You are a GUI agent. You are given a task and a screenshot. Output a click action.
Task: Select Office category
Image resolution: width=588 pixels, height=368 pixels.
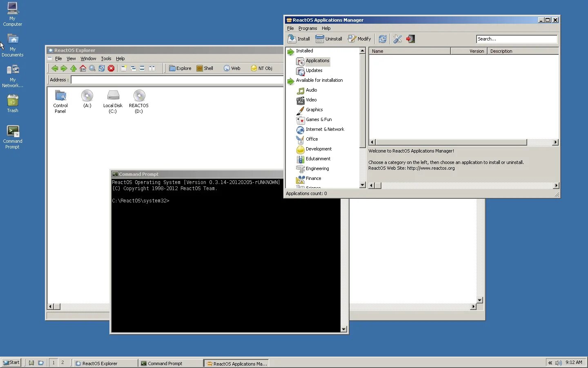click(312, 139)
